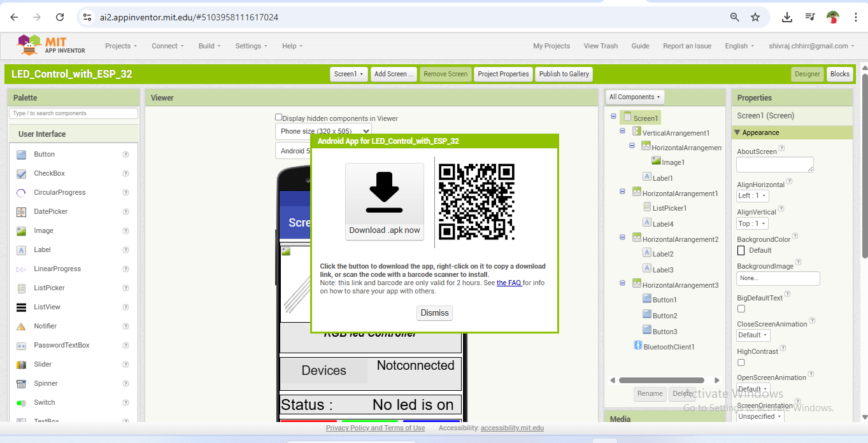
Task: Collapse the VerticalArrangement1 tree node
Action: (622, 130)
